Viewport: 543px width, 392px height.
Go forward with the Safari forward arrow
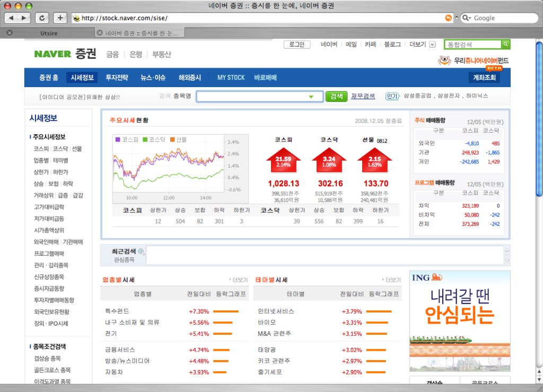pyautogui.click(x=24, y=18)
